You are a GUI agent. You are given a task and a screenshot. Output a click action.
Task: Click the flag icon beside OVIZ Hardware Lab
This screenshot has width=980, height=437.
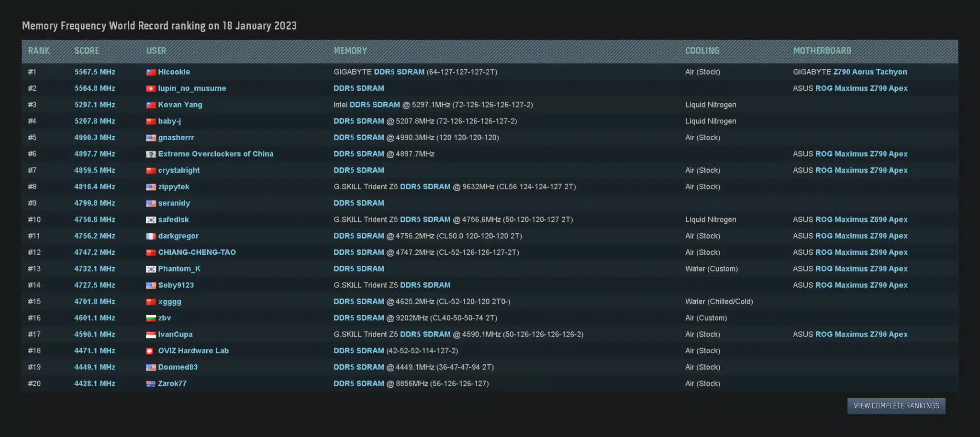(x=151, y=351)
